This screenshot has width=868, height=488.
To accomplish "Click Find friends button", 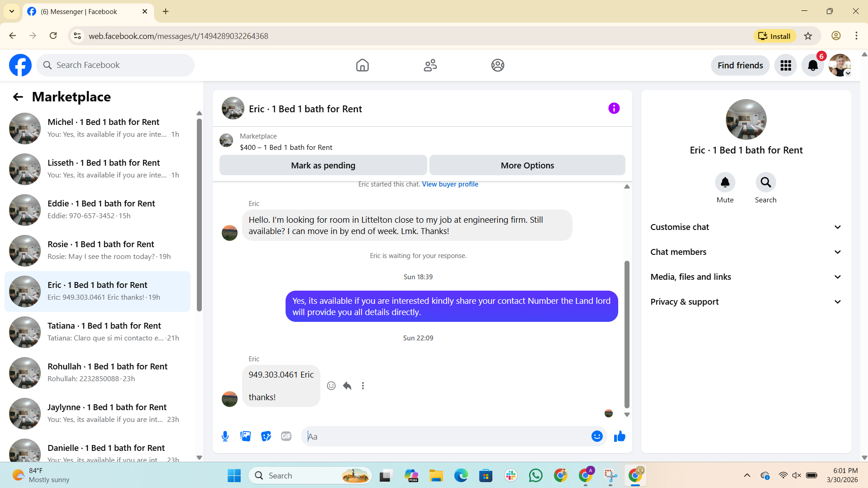I will (740, 65).
